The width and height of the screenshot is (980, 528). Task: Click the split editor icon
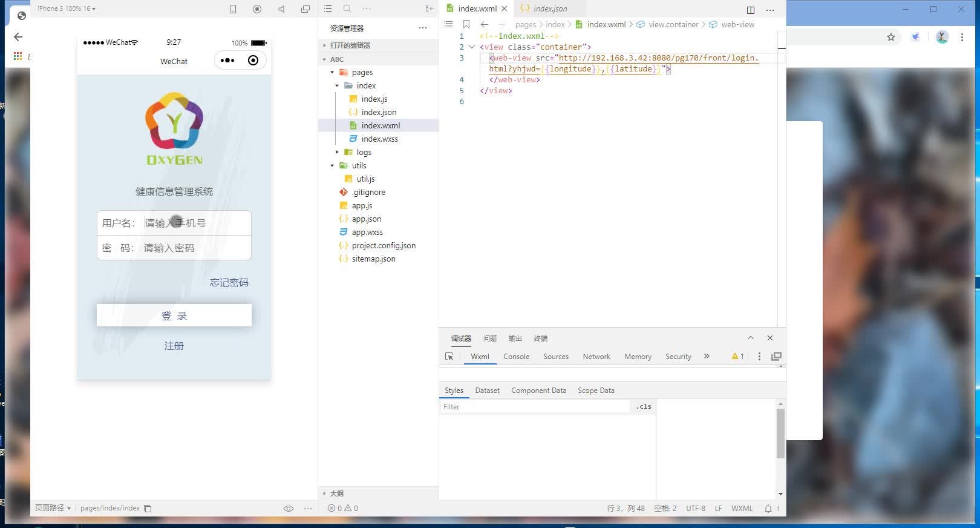click(x=750, y=10)
